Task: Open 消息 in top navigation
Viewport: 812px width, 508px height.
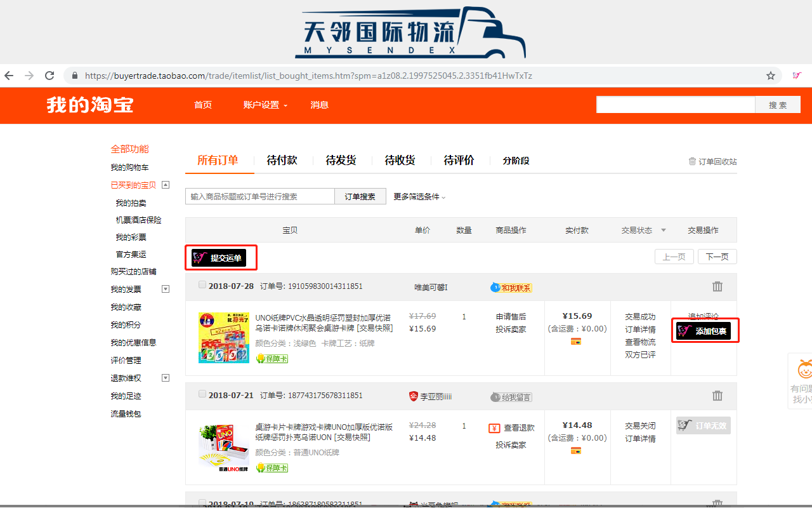Action: [x=319, y=105]
